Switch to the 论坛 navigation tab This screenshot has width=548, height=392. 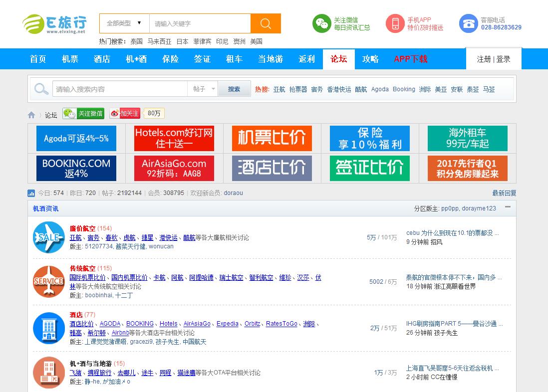(x=339, y=59)
